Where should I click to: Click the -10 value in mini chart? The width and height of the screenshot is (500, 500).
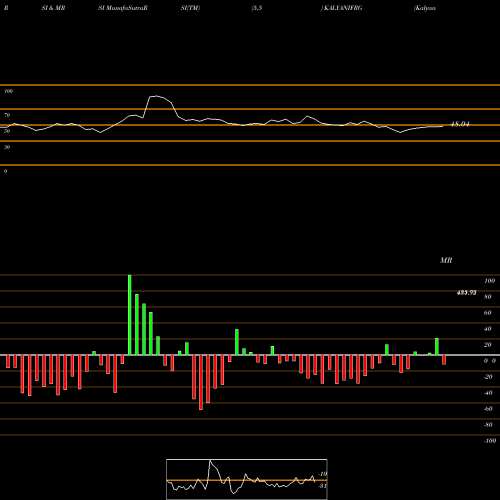(x=322, y=474)
